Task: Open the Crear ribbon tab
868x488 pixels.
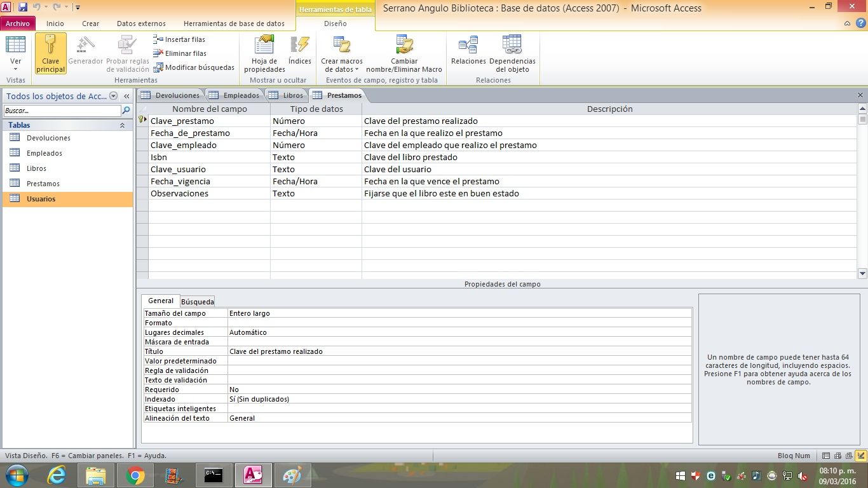Action: pyautogui.click(x=91, y=24)
